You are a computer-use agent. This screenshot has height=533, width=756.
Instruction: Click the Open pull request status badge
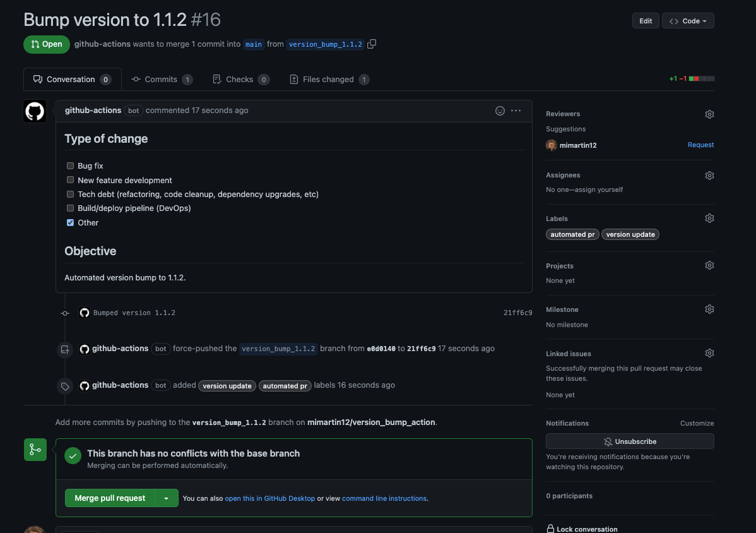[47, 44]
